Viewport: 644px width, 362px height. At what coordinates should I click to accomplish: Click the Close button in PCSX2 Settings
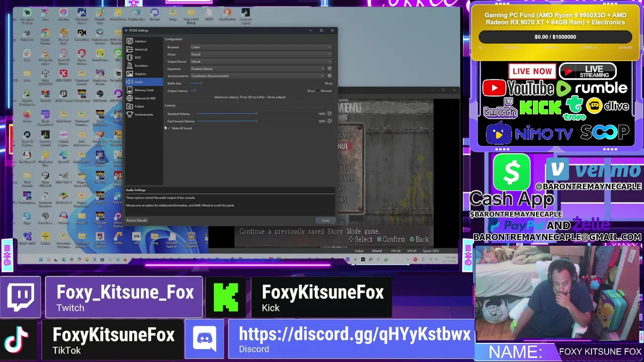coord(326,220)
